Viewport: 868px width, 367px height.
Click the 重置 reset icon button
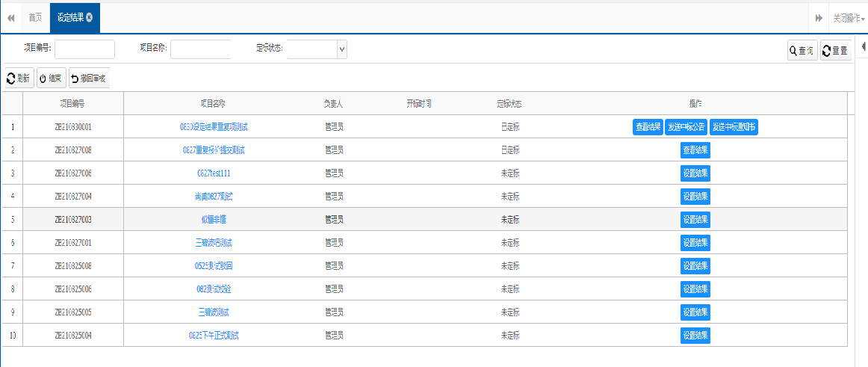[x=835, y=51]
